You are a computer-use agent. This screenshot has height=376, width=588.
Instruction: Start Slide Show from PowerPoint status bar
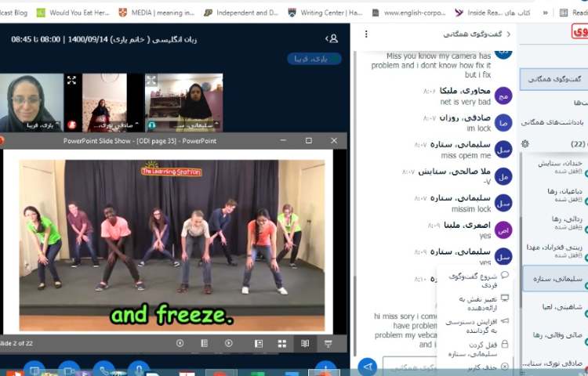328,343
